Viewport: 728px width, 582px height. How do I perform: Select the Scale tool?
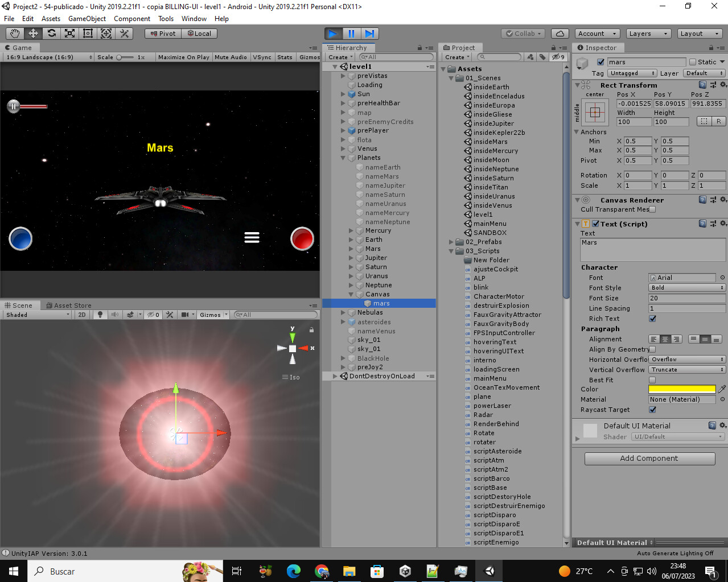69,34
